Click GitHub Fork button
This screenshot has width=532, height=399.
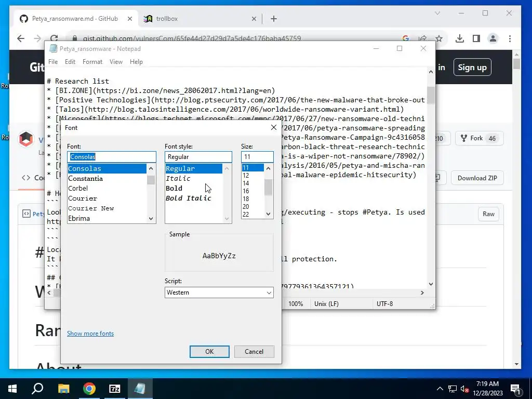479,138
